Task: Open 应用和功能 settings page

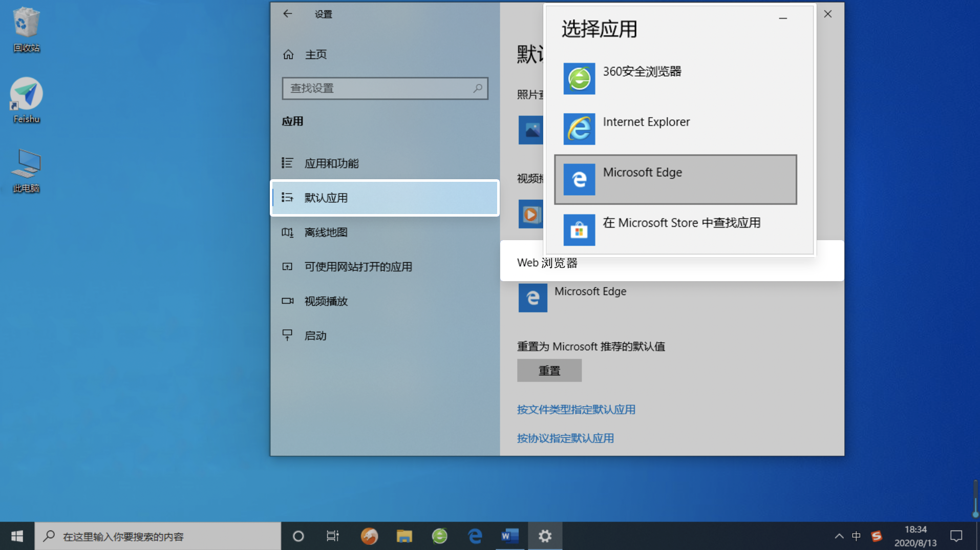Action: pos(385,163)
